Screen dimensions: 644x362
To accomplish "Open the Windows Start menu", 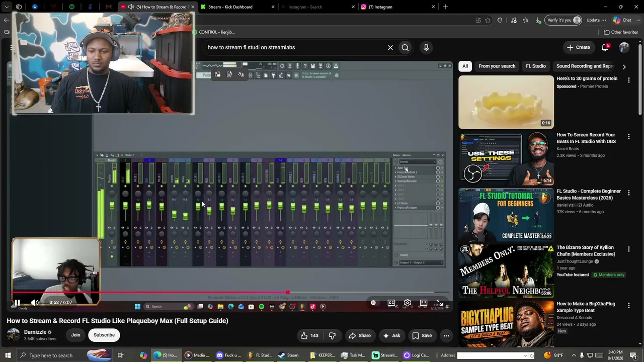I will tap(8, 355).
